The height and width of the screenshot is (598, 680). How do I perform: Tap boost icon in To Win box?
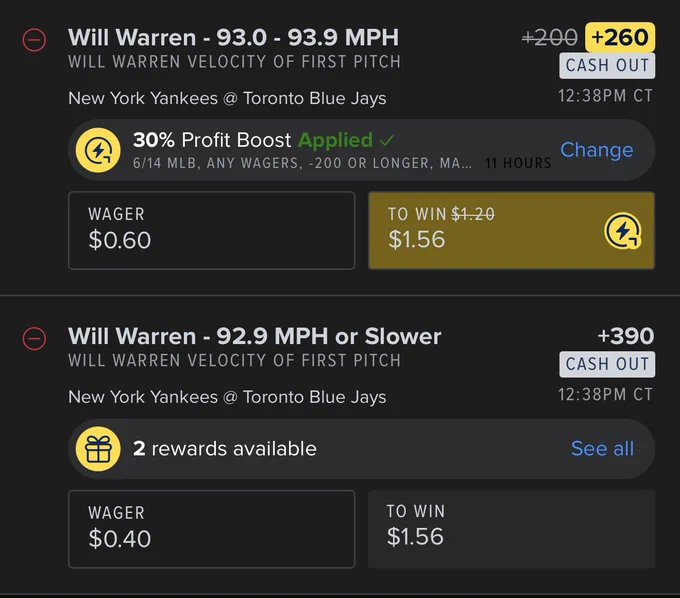[623, 231]
